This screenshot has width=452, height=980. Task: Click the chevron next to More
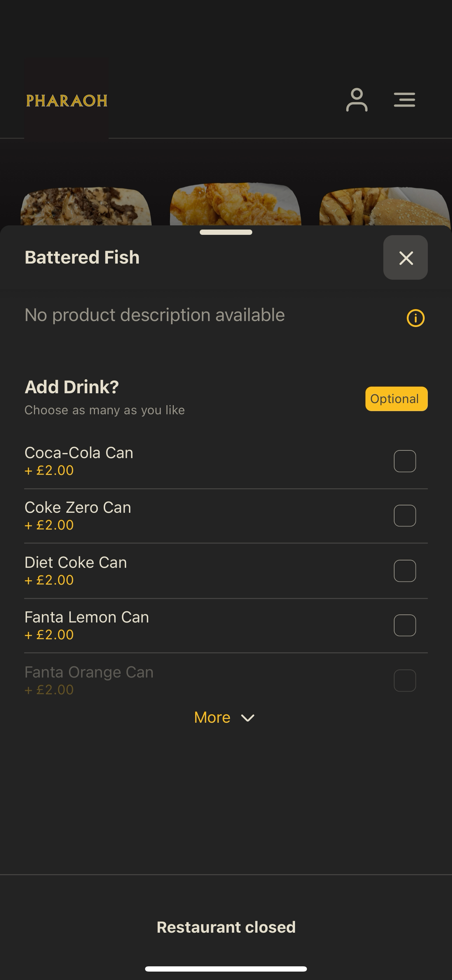(x=248, y=718)
